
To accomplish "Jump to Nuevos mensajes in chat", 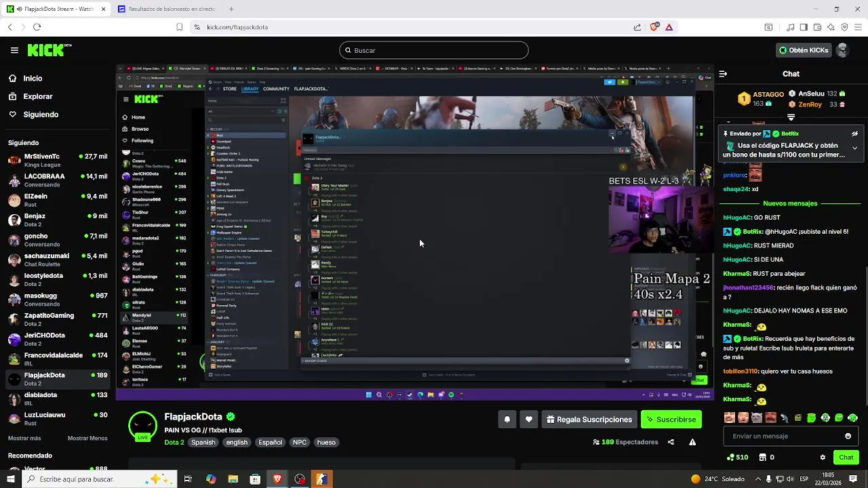I will (x=790, y=203).
